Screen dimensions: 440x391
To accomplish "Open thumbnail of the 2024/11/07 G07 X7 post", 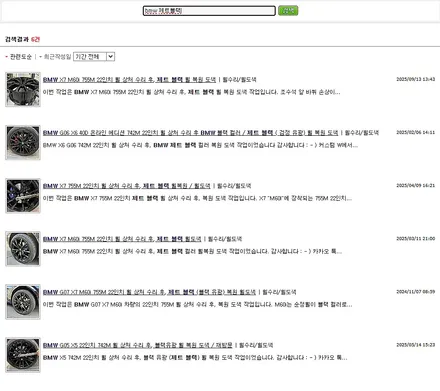I will [23, 302].
